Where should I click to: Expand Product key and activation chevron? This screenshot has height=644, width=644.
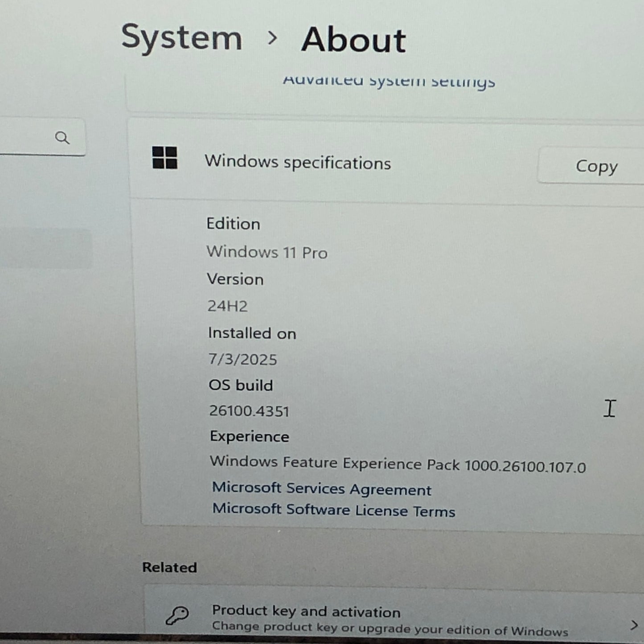tap(634, 625)
